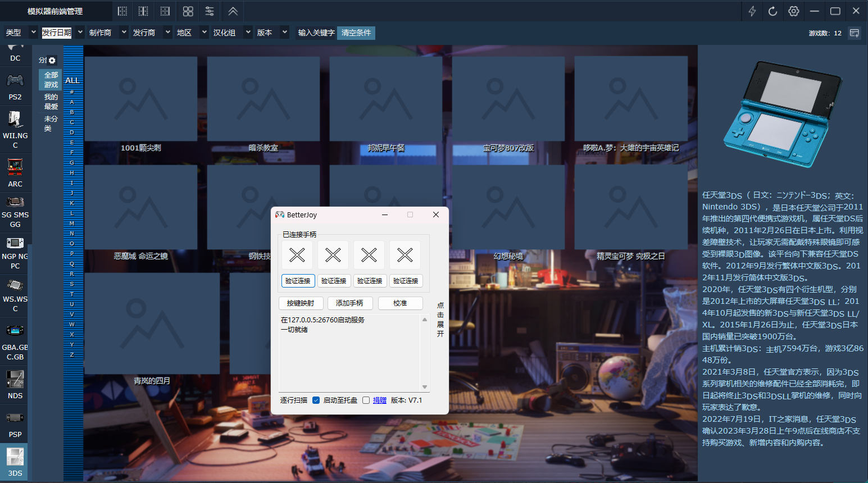This screenshot has width=868, height=483.
Task: Toggle the 启动至托盘 checkbox in BetterJoy
Action: (366, 400)
